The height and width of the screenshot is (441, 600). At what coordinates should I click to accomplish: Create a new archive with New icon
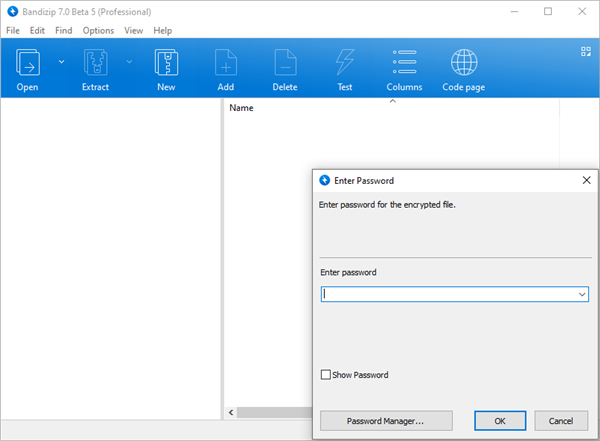tap(166, 64)
